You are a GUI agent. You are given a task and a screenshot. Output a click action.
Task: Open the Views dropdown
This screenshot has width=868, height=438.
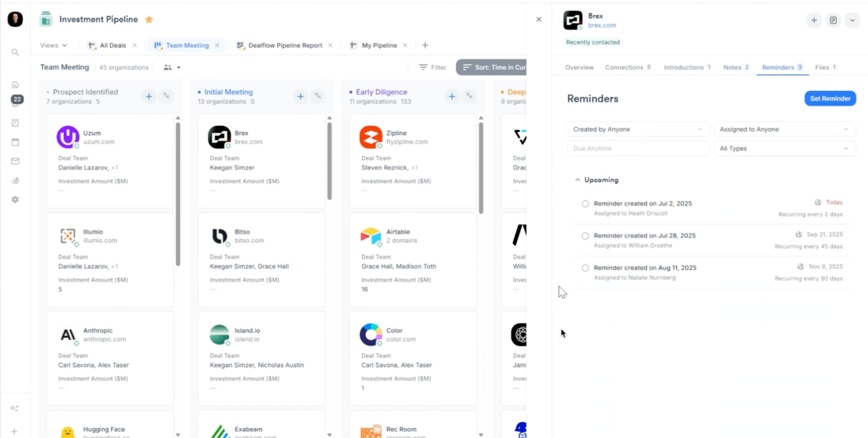point(53,46)
